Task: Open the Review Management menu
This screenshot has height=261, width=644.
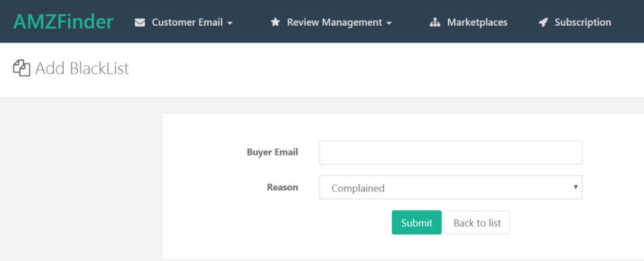Action: (x=334, y=22)
